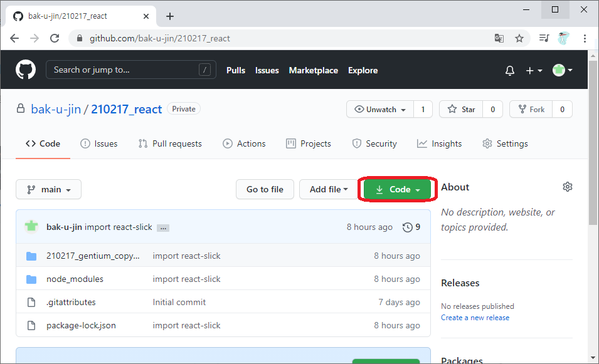
Task: Open the Add file dropdown
Action: (x=329, y=189)
